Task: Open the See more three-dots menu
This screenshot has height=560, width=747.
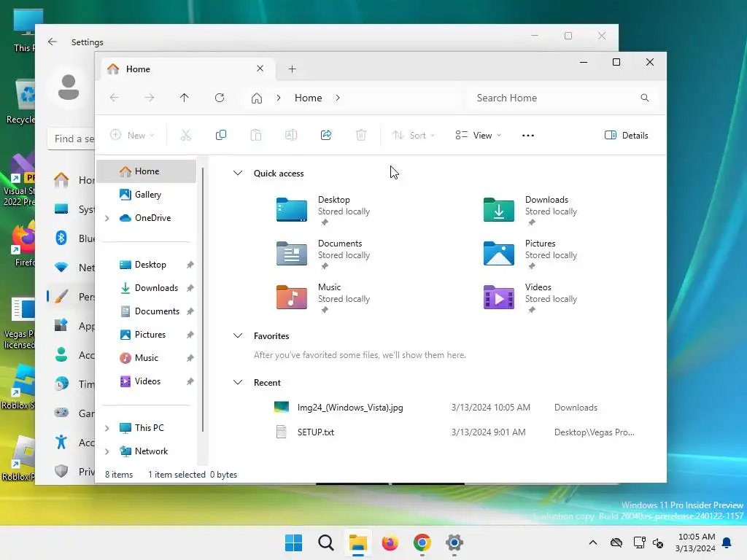Action: (528, 136)
